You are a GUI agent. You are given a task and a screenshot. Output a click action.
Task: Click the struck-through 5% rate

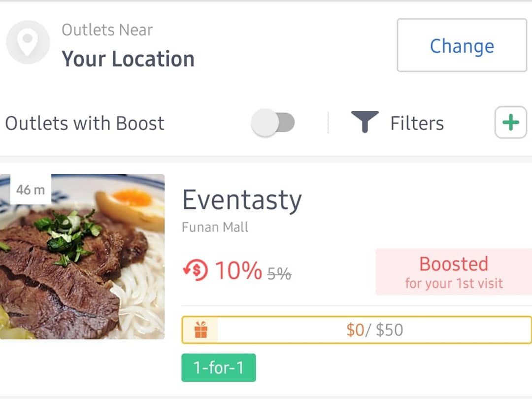279,273
